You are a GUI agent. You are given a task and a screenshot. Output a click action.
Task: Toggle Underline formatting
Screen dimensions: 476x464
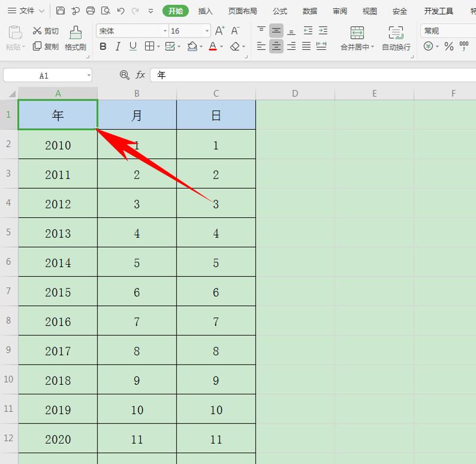[133, 46]
